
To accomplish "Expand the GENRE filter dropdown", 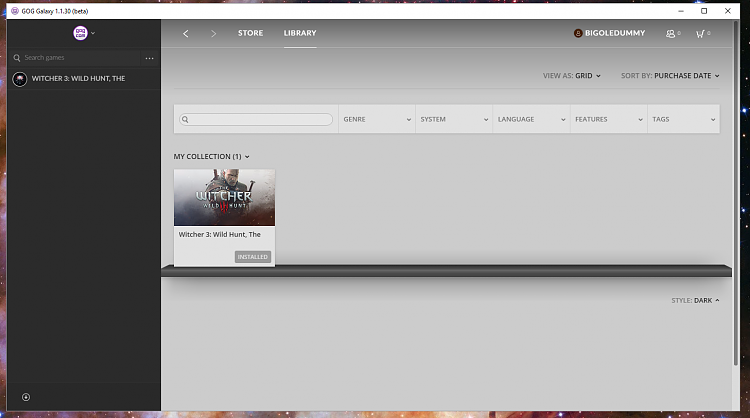I will 377,119.
